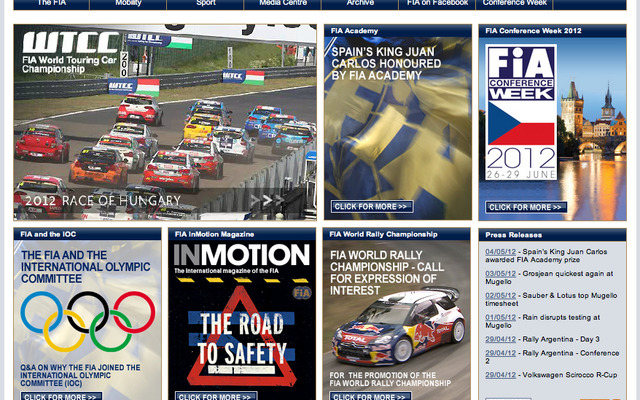Open the Sport menu item
The image size is (640, 400).
click(x=205, y=4)
